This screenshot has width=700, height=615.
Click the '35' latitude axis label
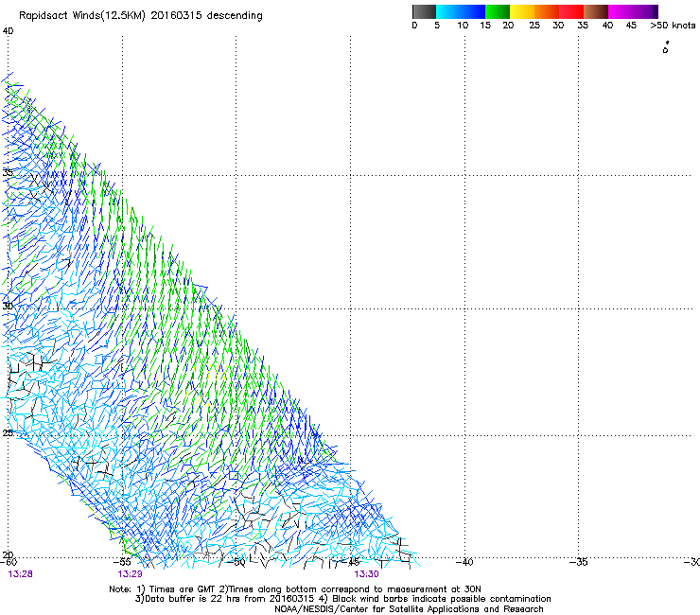tap(8, 172)
